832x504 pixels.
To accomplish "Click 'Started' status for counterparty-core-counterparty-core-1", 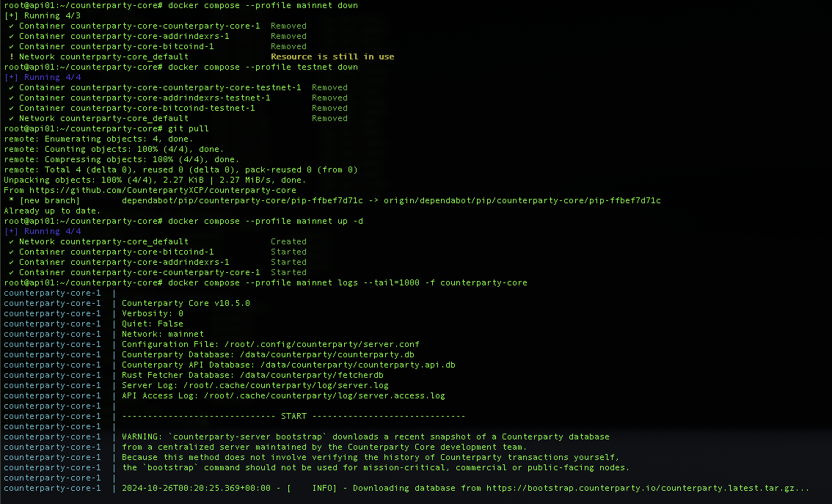I will tap(288, 272).
